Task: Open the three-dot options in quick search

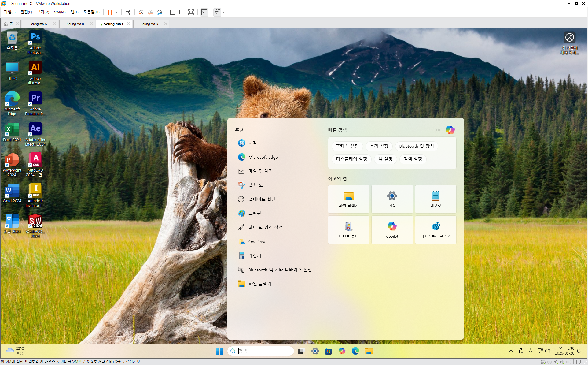Action: point(438,130)
